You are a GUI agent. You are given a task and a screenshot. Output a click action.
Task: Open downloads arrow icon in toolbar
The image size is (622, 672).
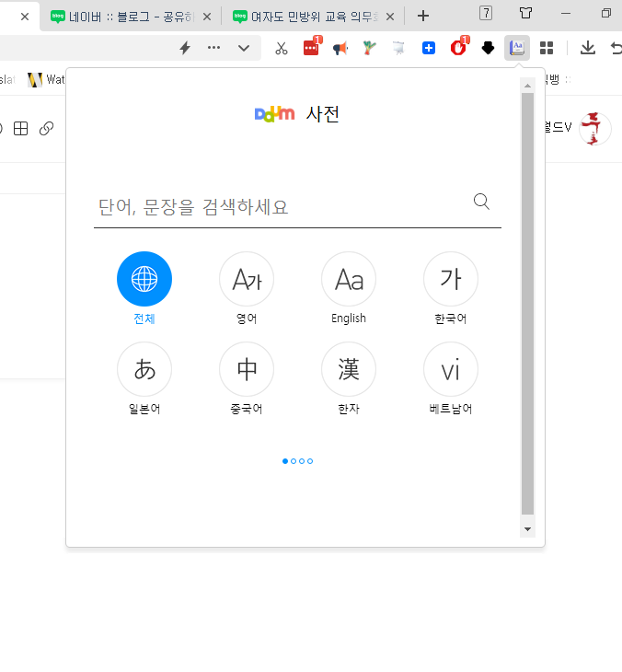(588, 48)
